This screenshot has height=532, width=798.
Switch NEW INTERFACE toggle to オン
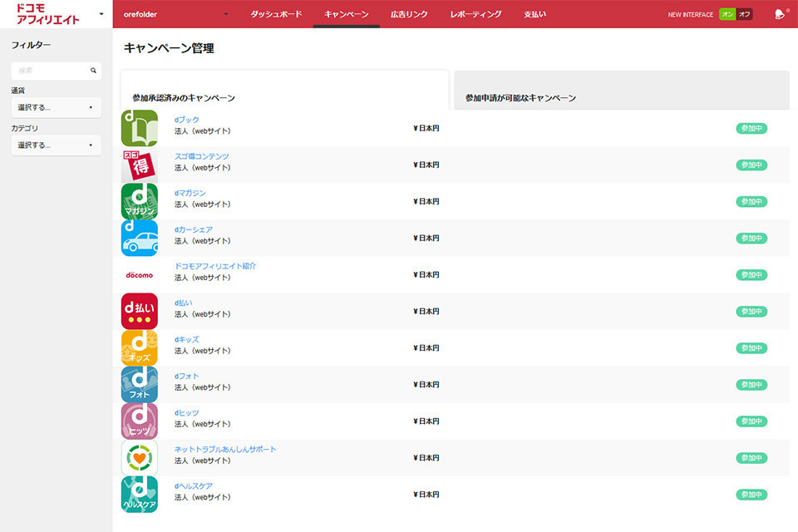click(727, 14)
